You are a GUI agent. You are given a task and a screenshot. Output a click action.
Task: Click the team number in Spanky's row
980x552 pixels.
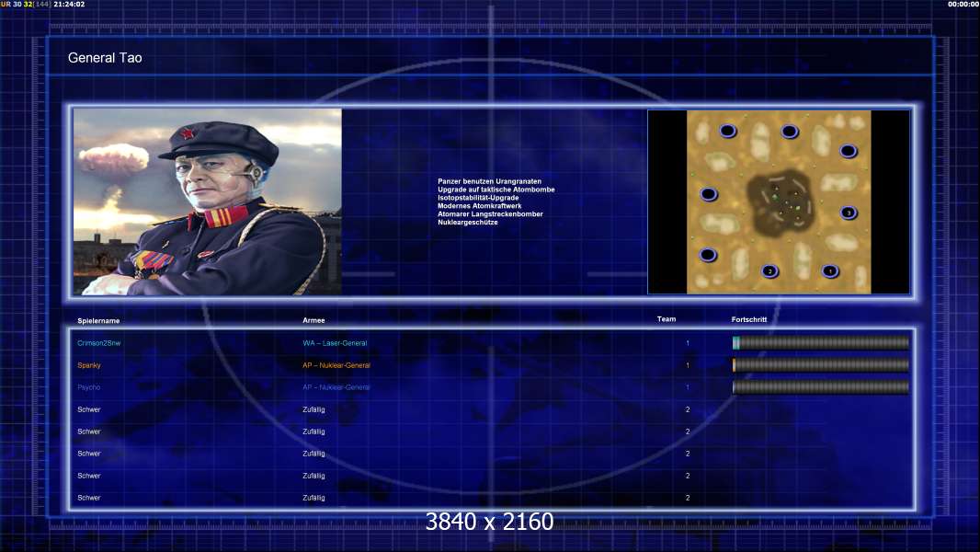tap(688, 365)
